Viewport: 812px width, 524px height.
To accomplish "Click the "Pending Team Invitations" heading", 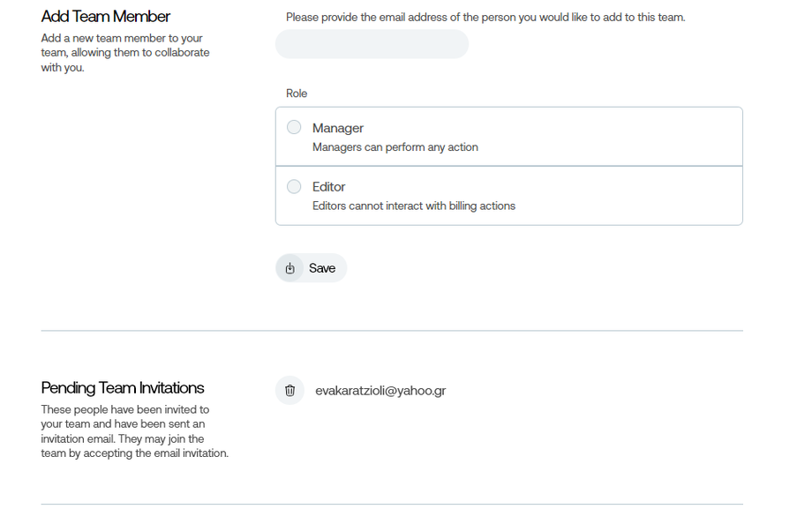I will click(123, 388).
